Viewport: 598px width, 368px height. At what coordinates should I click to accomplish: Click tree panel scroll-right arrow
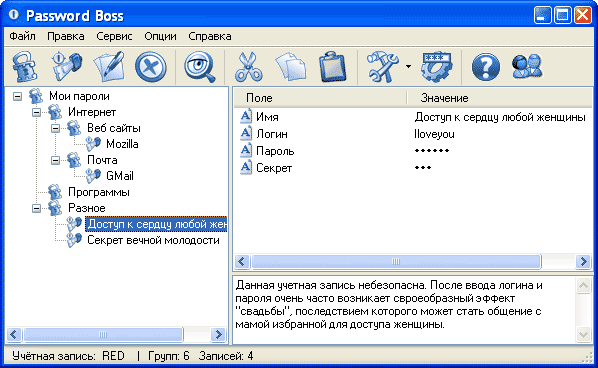pos(219,334)
